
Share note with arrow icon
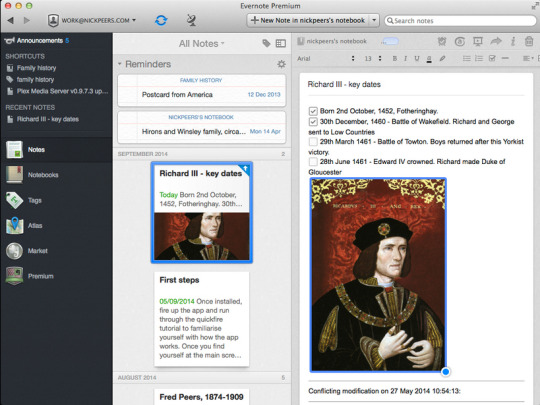[496, 41]
